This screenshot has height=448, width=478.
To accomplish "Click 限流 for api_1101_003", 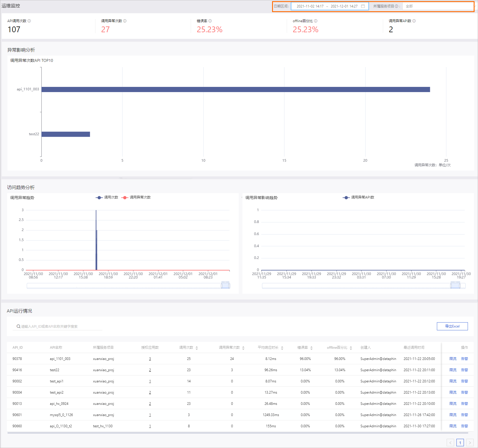I will [453, 359].
